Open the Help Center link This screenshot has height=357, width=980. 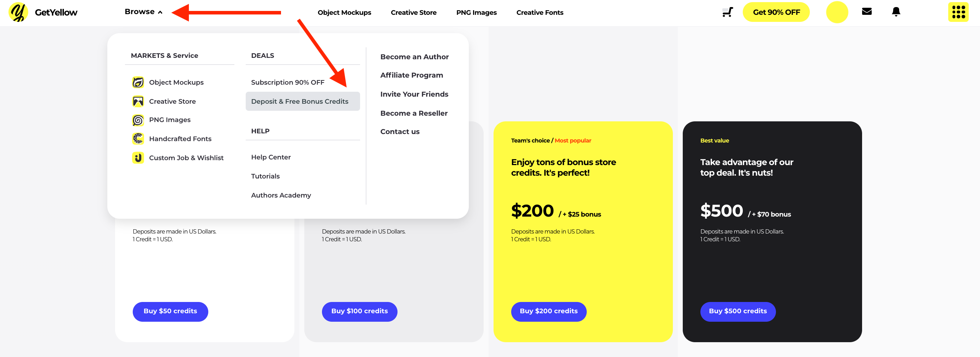(x=270, y=157)
